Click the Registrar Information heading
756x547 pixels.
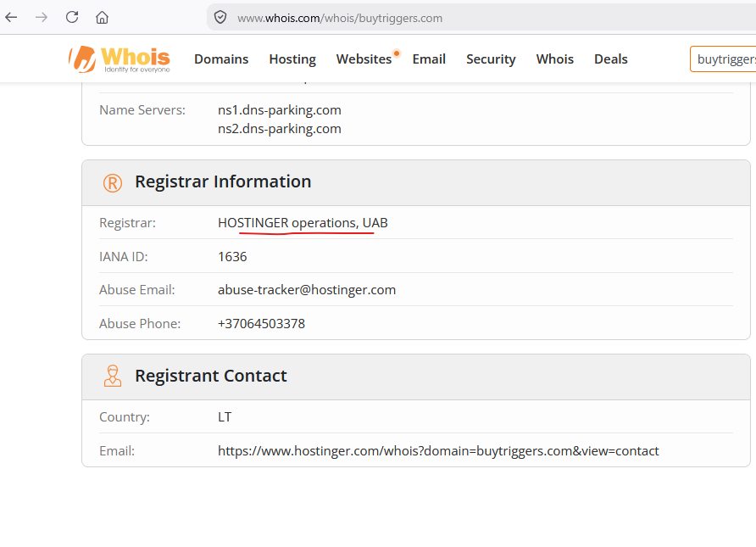pos(223,181)
